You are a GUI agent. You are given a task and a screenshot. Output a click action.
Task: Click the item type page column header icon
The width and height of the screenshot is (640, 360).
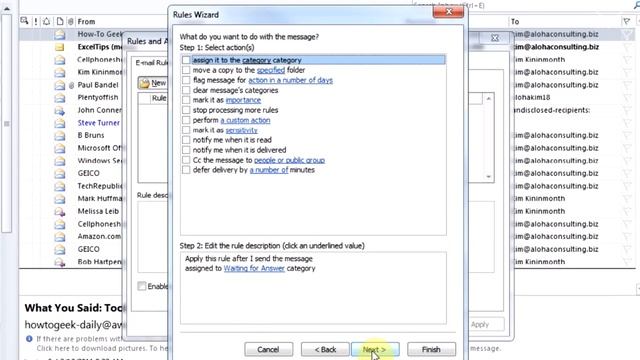coord(60,22)
